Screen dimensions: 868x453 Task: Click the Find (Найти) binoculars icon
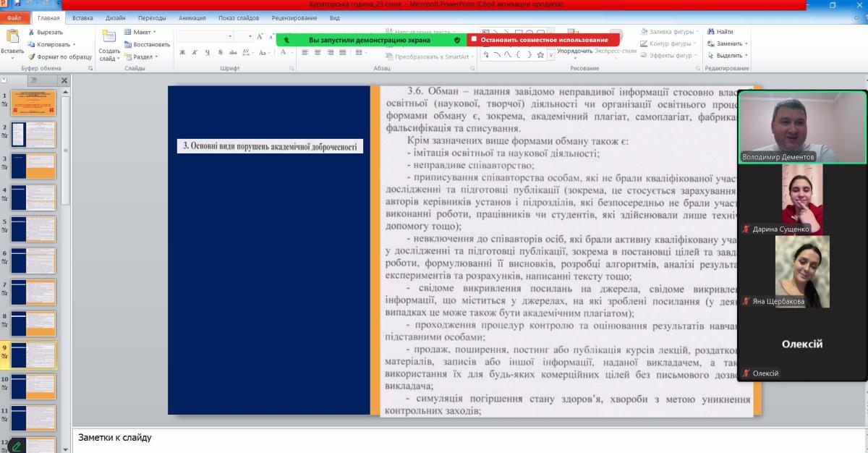tap(710, 32)
